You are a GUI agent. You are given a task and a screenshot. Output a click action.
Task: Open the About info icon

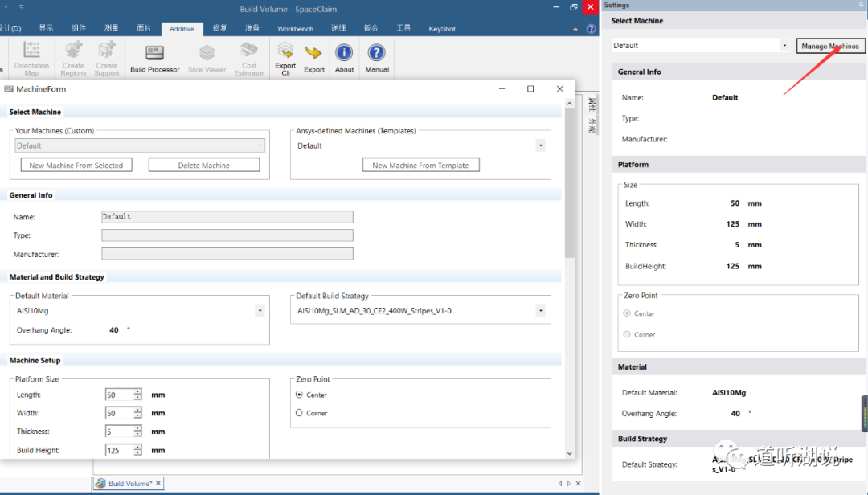pos(344,53)
